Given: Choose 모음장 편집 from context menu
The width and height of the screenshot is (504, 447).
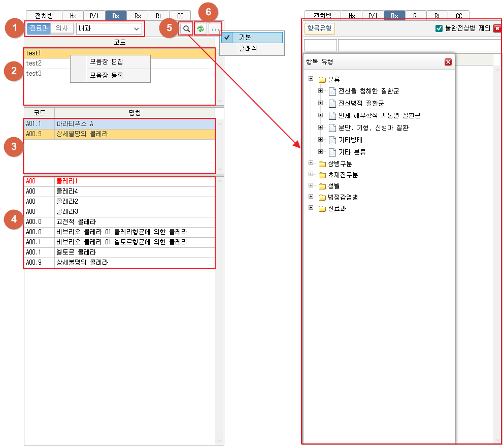Looking at the screenshot, I should 107,62.
